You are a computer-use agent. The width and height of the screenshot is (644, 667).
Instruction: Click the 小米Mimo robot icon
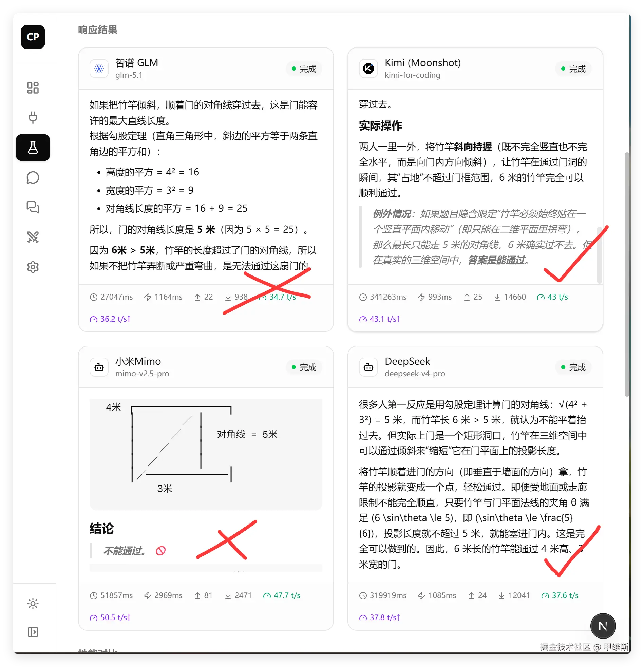(99, 367)
